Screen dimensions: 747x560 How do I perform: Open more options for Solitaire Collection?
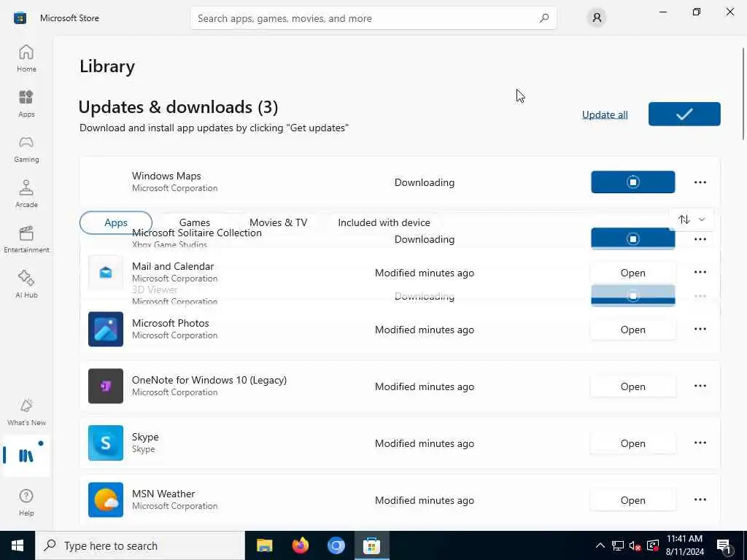(700, 239)
